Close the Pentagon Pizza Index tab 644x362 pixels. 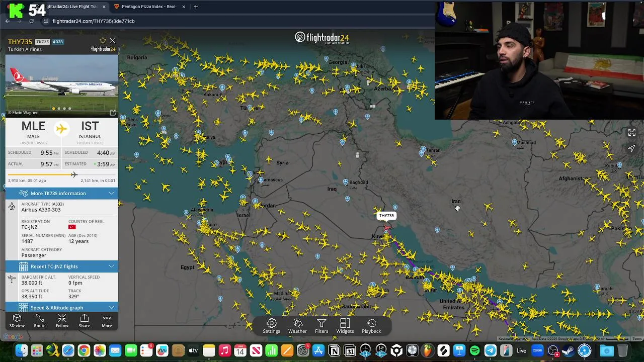(x=184, y=7)
